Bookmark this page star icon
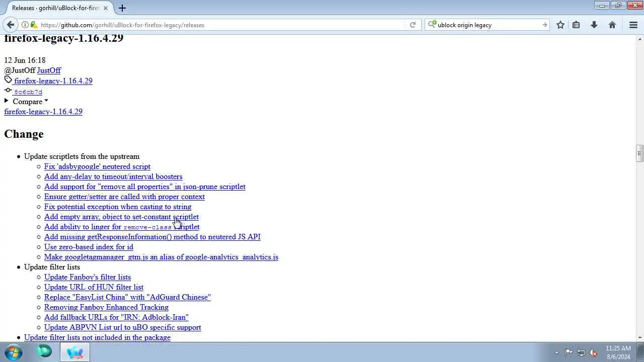This screenshot has height=362, width=644. click(560, 25)
